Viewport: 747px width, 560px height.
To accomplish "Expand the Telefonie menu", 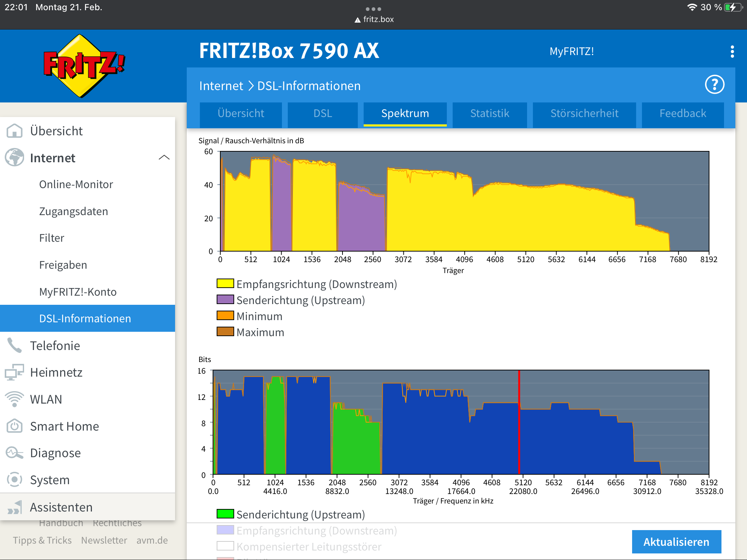I will click(x=55, y=345).
